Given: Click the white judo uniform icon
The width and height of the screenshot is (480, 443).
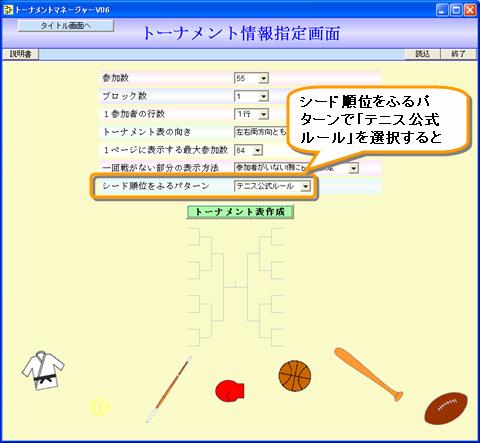Looking at the screenshot, I should 43,370.
